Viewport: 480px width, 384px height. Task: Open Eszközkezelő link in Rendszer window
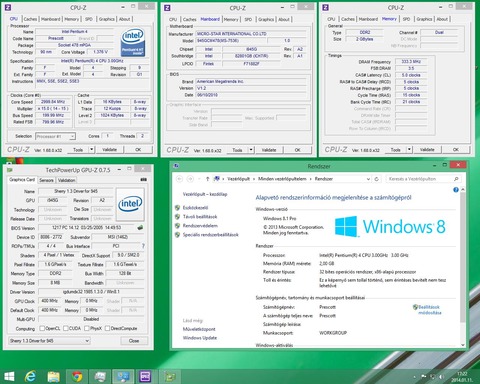click(195, 208)
